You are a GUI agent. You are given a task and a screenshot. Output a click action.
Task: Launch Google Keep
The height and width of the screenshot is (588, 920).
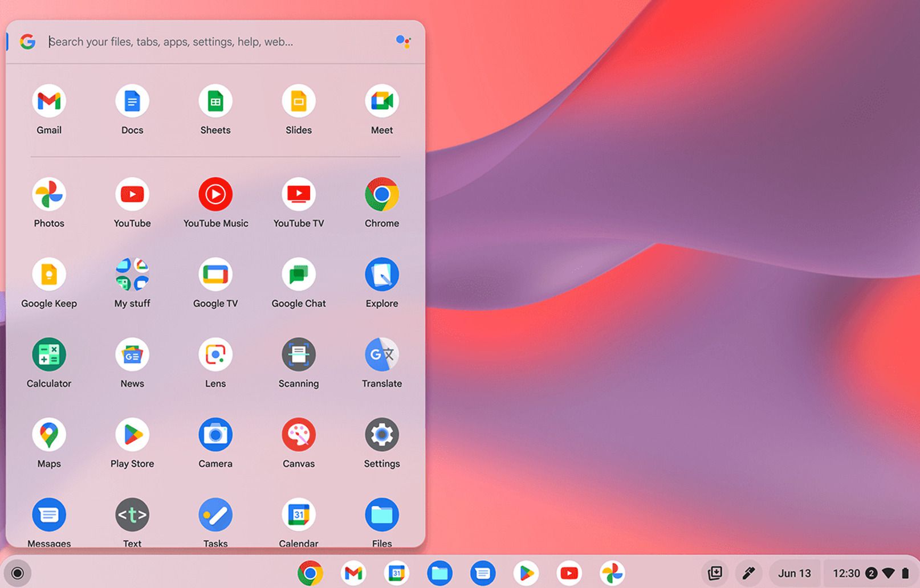(x=49, y=275)
